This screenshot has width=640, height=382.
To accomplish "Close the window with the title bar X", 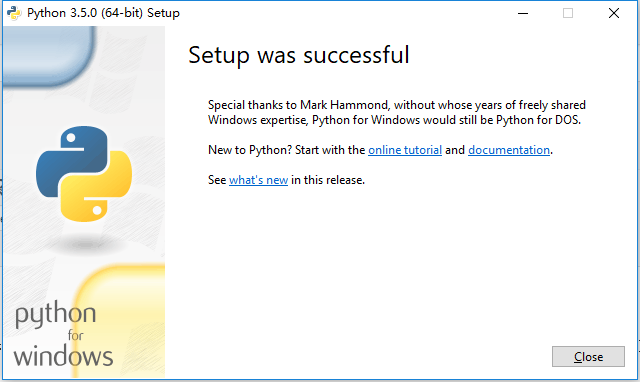I will [613, 13].
